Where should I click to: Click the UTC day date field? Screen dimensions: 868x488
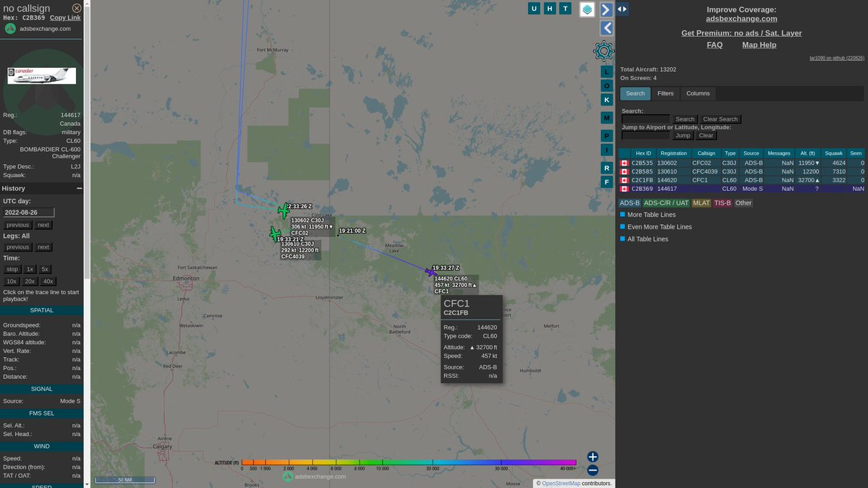[29, 213]
